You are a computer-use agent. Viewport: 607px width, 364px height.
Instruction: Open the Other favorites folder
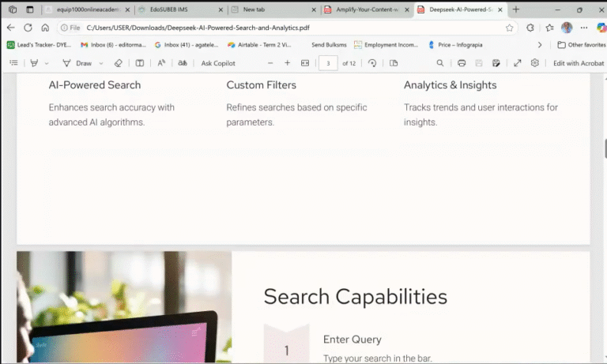click(x=582, y=45)
